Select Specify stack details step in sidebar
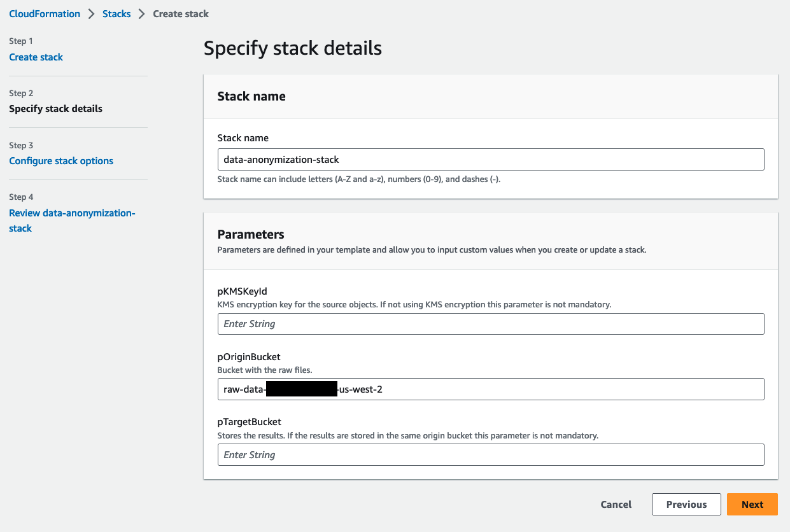The width and height of the screenshot is (790, 532). (x=55, y=109)
